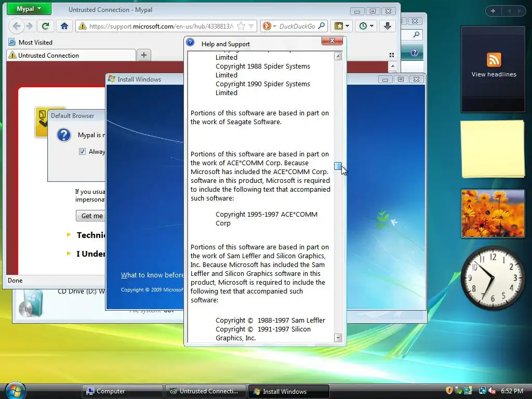Switch to Install Windows taskbar button
The image size is (532, 399).
pos(289,391)
